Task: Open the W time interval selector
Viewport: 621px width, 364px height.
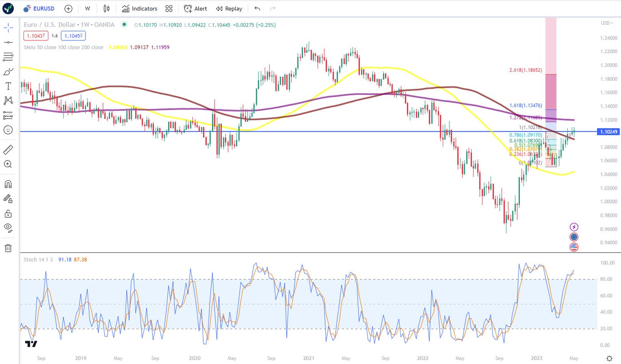Action: (x=87, y=8)
